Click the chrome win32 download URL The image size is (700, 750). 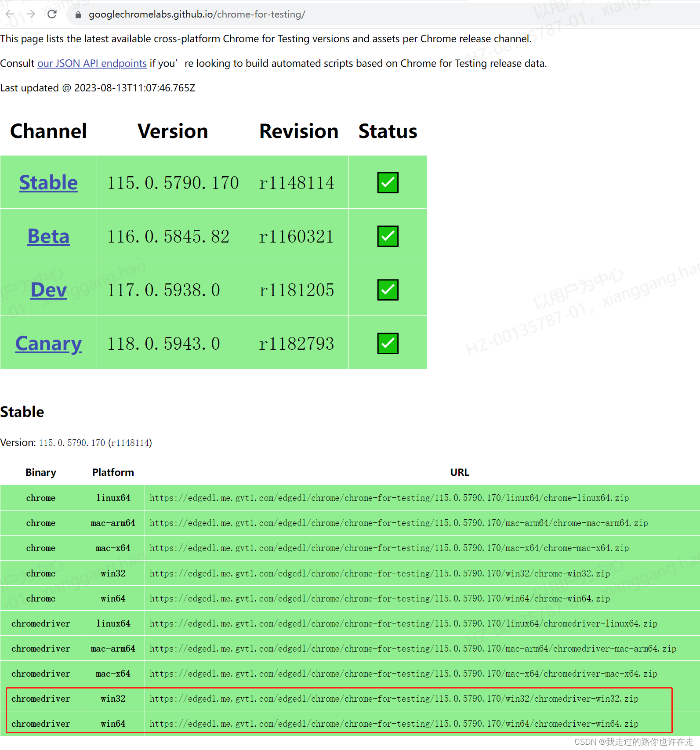[380, 573]
